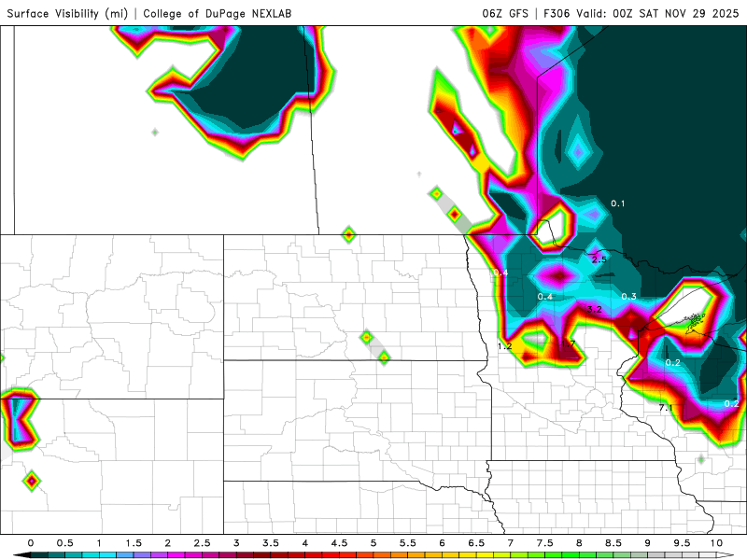Select the "06Z GFS" model run label
Image resolution: width=747 pixels, height=560 pixels.
pyautogui.click(x=505, y=13)
